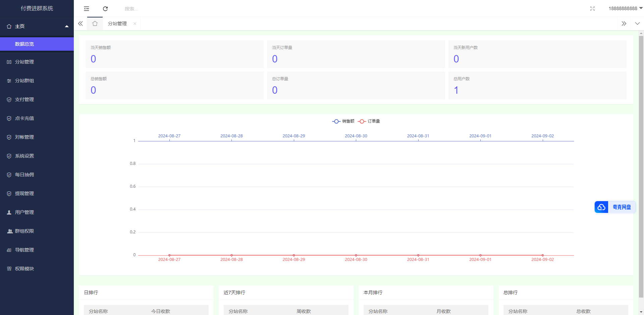Open 对帐管理 in the sidebar
Image resolution: width=644 pixels, height=315 pixels.
37,137
